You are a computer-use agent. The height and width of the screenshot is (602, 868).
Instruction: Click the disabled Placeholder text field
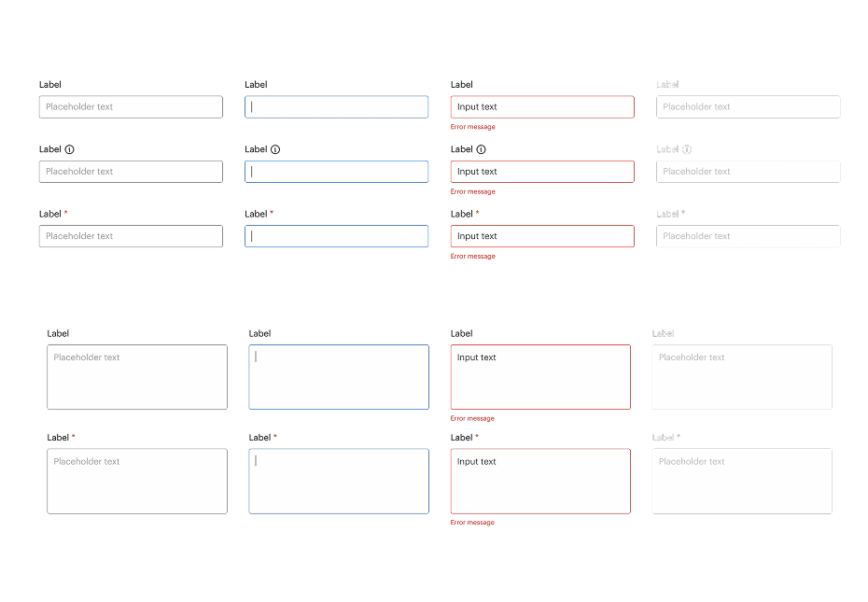pyautogui.click(x=747, y=106)
